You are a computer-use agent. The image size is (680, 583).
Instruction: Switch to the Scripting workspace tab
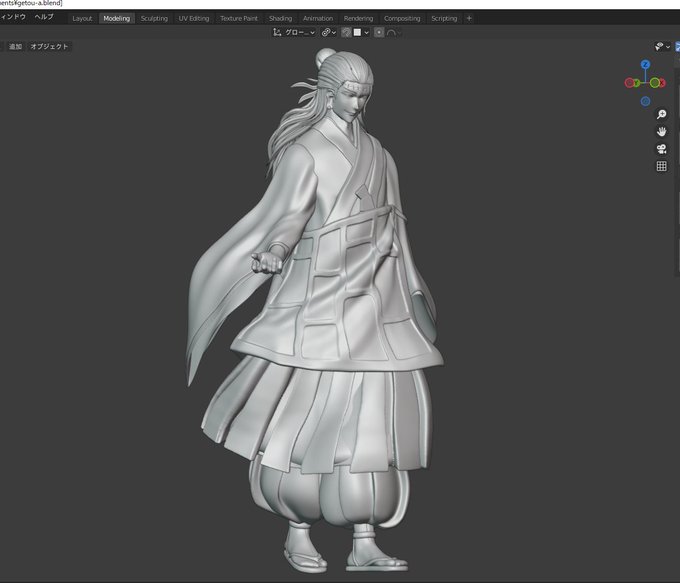point(444,18)
